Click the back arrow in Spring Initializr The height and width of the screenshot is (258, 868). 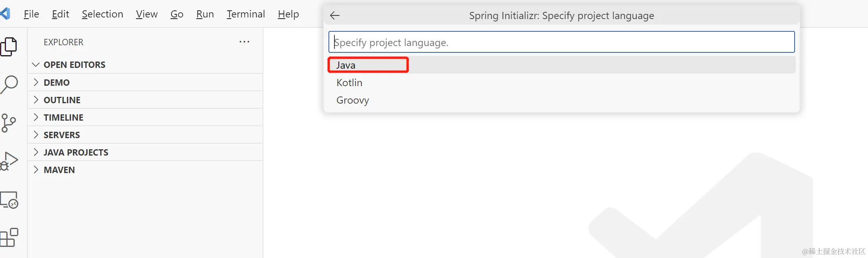point(335,15)
